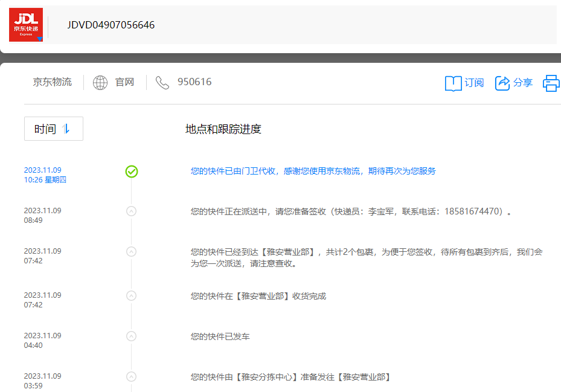
Task: Click the timeline marker beside 共计2个包裹 entry
Action: pos(131,252)
